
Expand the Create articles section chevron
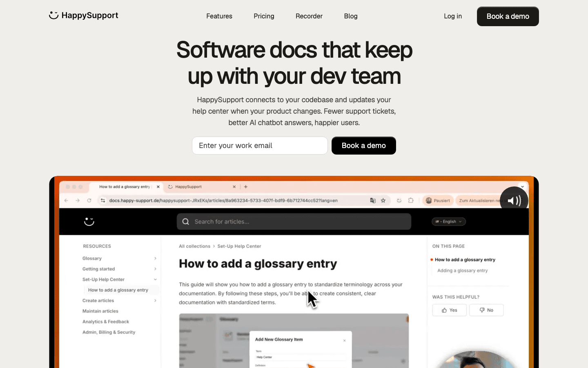pos(155,301)
